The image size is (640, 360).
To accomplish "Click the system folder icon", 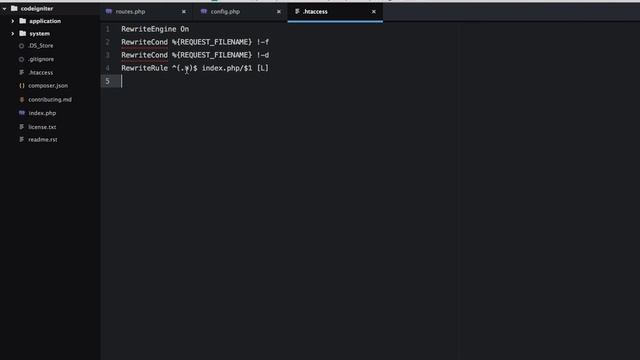I will point(23,33).
